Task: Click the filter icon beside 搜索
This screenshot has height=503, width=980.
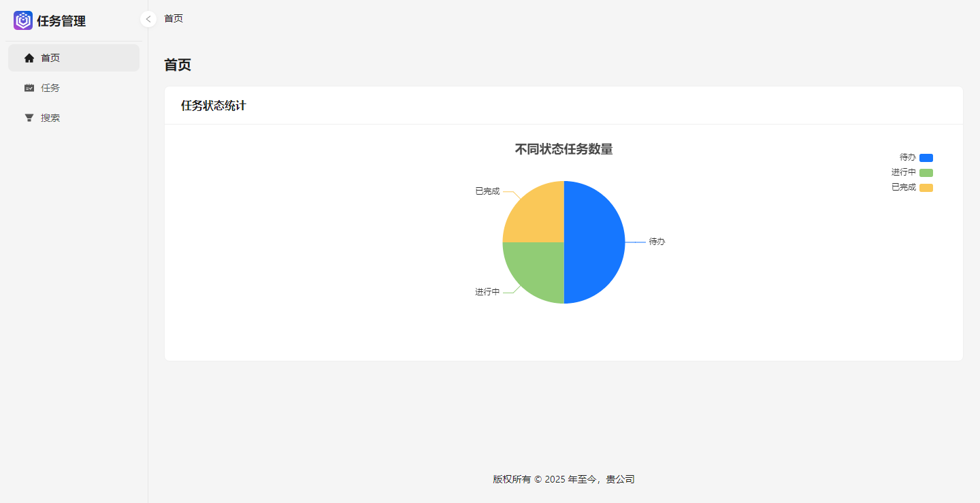Action: pos(29,117)
